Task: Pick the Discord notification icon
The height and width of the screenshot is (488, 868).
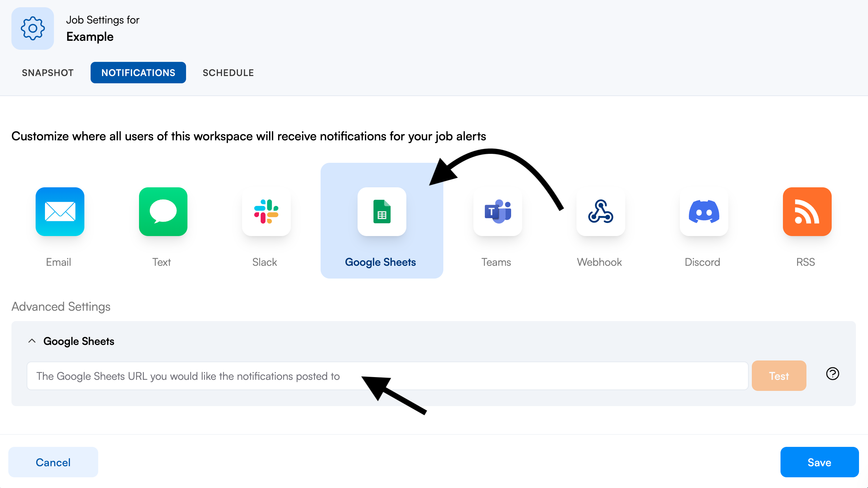Action: pos(704,212)
